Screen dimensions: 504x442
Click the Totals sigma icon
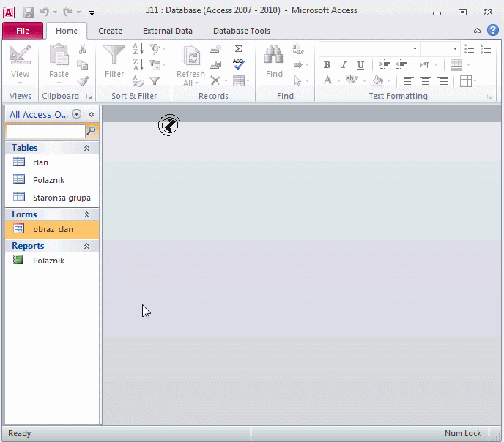point(238,49)
